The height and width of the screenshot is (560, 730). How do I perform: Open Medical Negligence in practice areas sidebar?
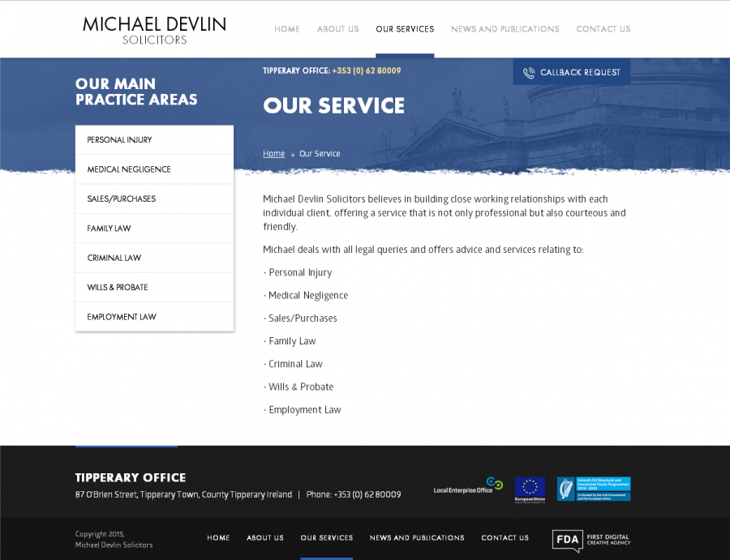coord(155,169)
